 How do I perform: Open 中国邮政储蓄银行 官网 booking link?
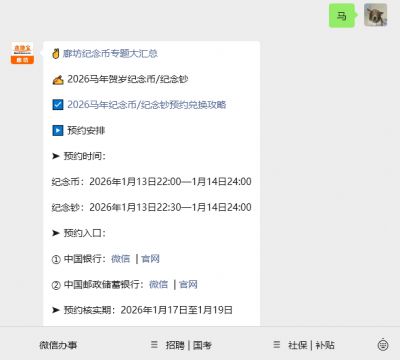(188, 284)
